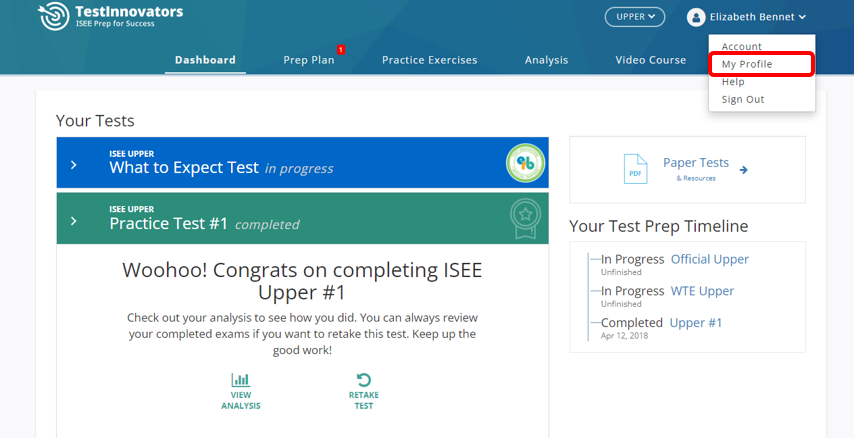The image size is (854, 438).
Task: Open the Upper #1 timeline link
Action: pyautogui.click(x=696, y=323)
